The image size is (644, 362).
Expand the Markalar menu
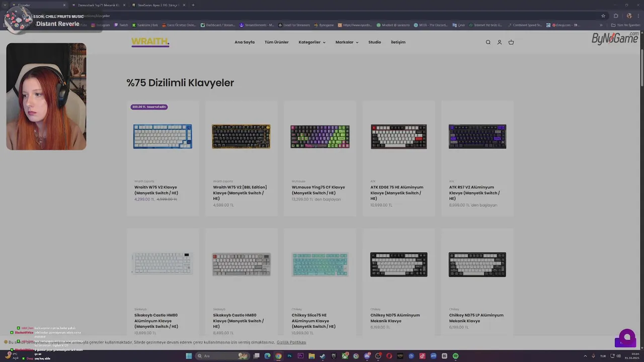tap(347, 42)
